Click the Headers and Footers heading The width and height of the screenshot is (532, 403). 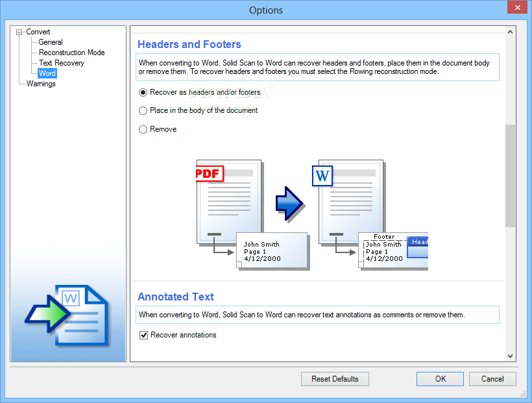189,45
